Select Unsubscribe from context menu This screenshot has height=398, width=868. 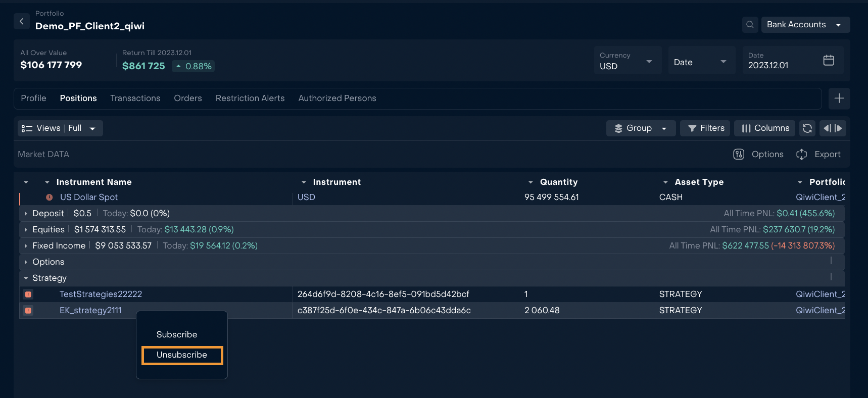click(x=182, y=355)
